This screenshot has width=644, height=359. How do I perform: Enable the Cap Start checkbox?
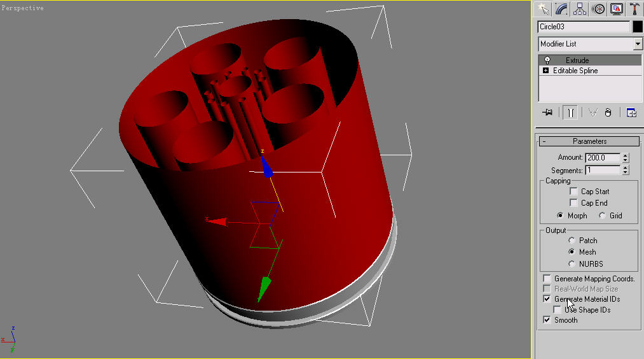tap(574, 192)
